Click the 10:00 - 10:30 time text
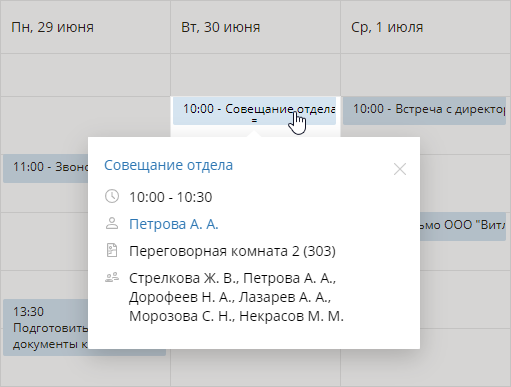The image size is (511, 387). 171,197
